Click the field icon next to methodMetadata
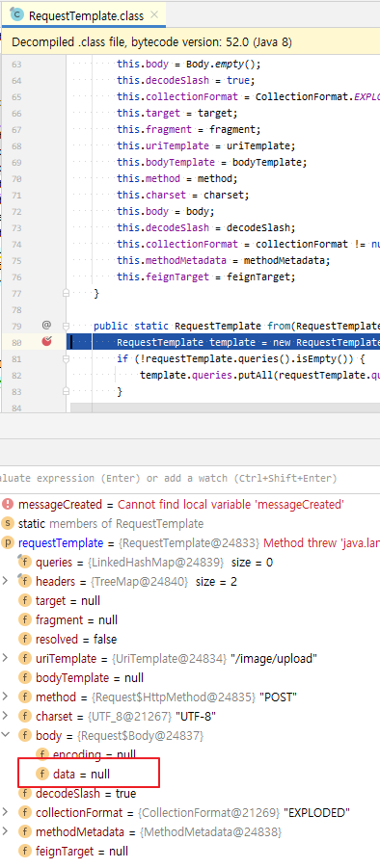The height and width of the screenshot is (868, 380). point(24,832)
